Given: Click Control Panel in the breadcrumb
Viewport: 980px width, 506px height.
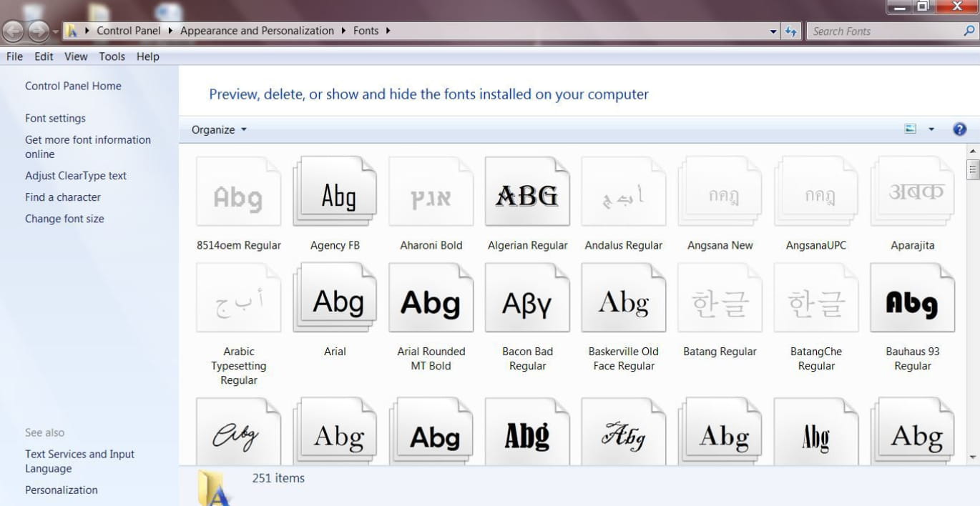Looking at the screenshot, I should point(128,31).
